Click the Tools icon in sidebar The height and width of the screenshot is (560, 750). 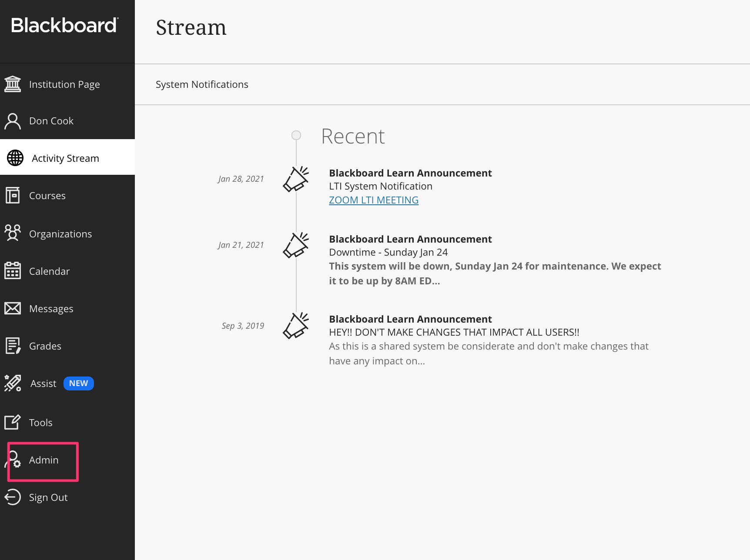[13, 422]
